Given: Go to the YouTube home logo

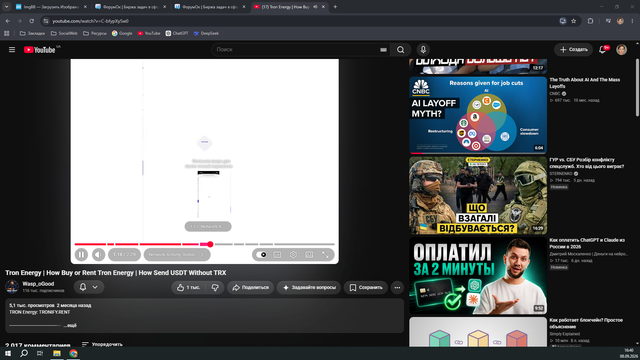Looking at the screenshot, I should click(x=39, y=50).
